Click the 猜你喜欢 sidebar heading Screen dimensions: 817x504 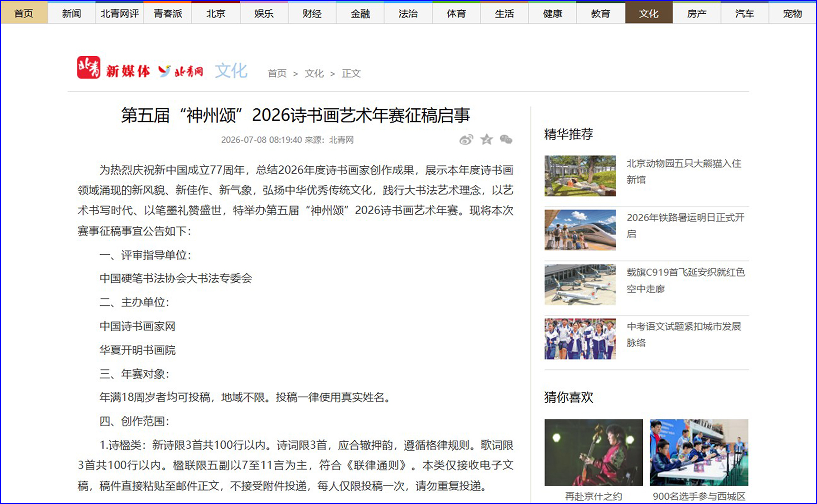568,397
